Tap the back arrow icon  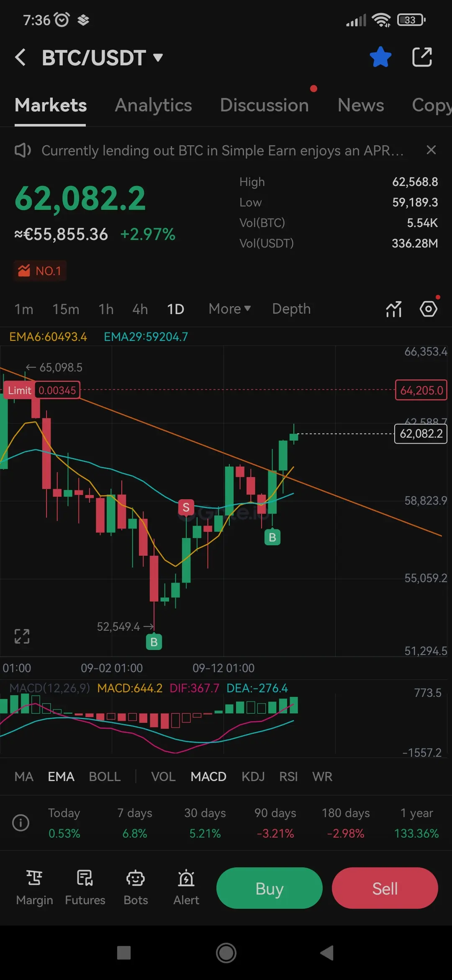[x=20, y=57]
